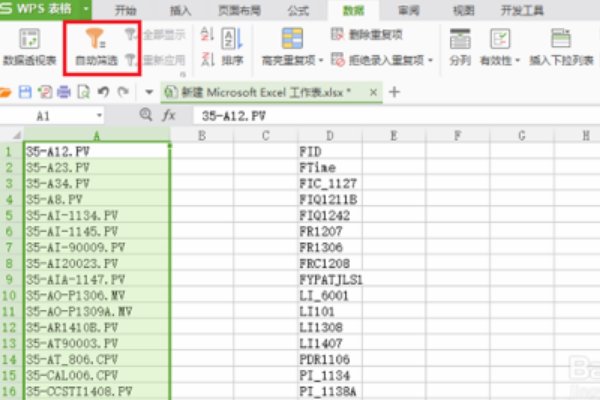This screenshot has height=400, width=600.
Task: Select cell containing 35-A23.PV
Action: (97, 167)
